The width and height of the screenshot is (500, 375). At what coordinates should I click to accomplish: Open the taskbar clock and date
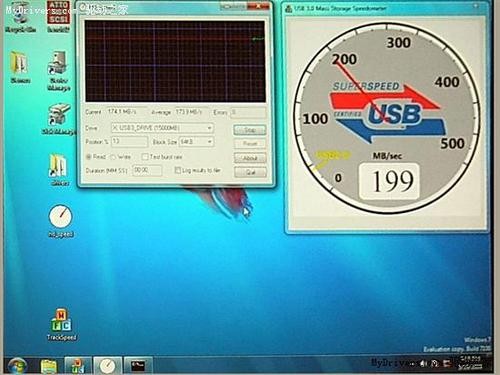[x=470, y=363]
